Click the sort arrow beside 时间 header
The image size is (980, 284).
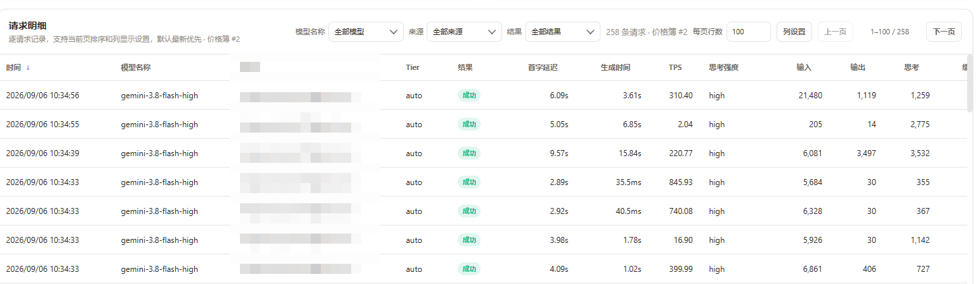pos(28,68)
